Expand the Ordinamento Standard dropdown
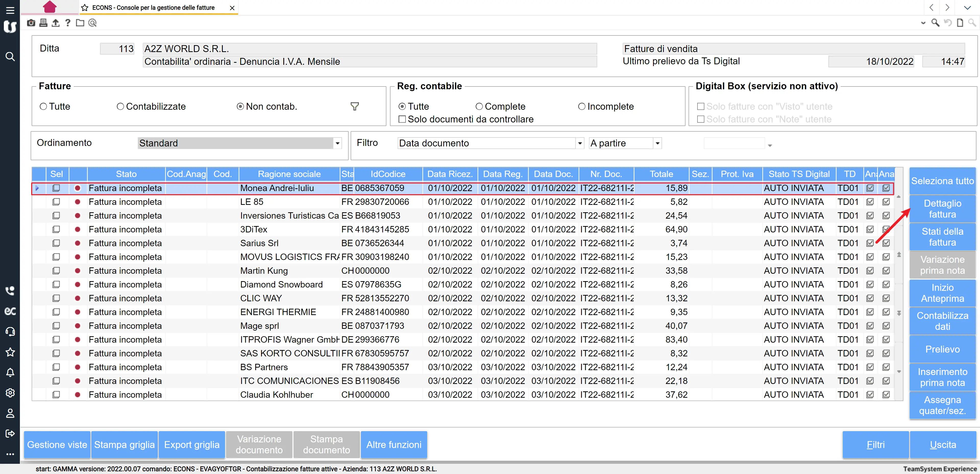980x474 pixels. 337,143
